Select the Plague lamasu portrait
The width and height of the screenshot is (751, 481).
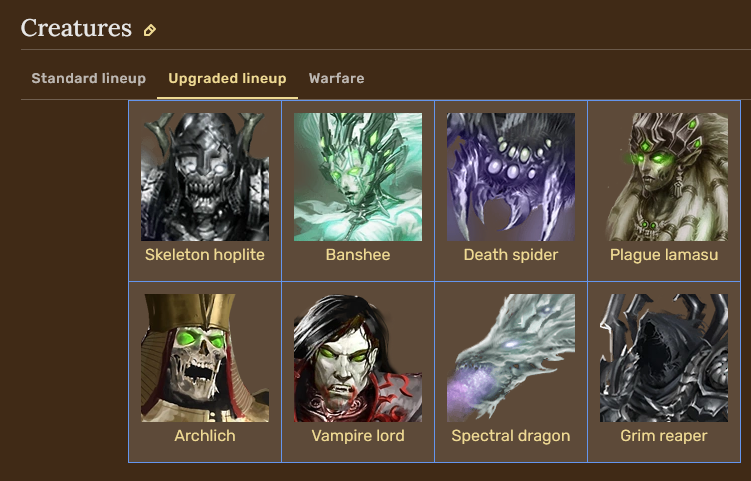(664, 177)
